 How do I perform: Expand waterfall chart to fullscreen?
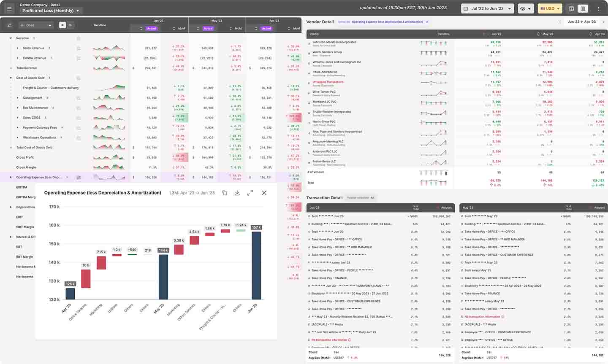tap(250, 193)
